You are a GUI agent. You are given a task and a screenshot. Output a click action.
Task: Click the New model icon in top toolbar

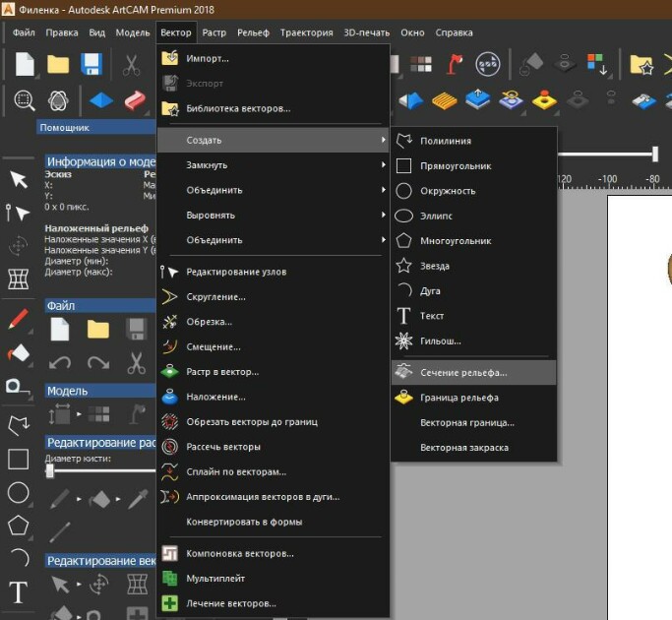(x=25, y=64)
